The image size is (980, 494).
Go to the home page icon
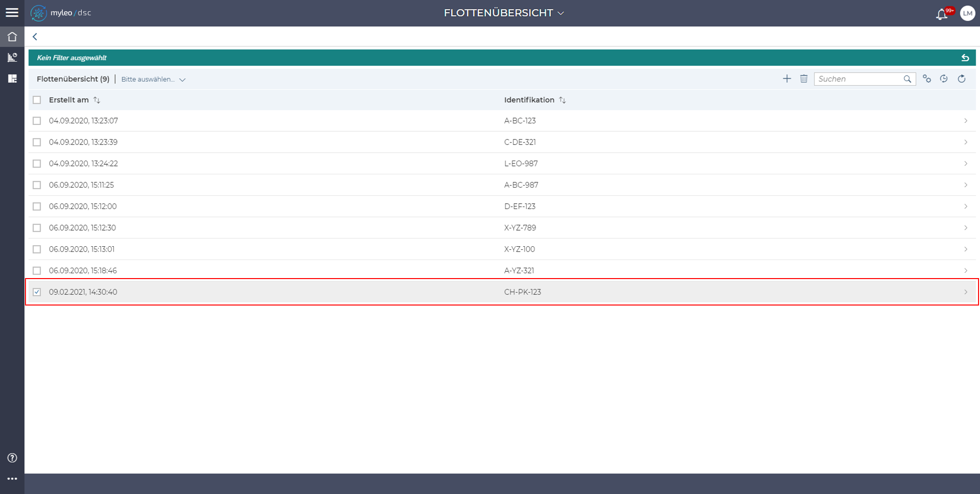pos(12,37)
